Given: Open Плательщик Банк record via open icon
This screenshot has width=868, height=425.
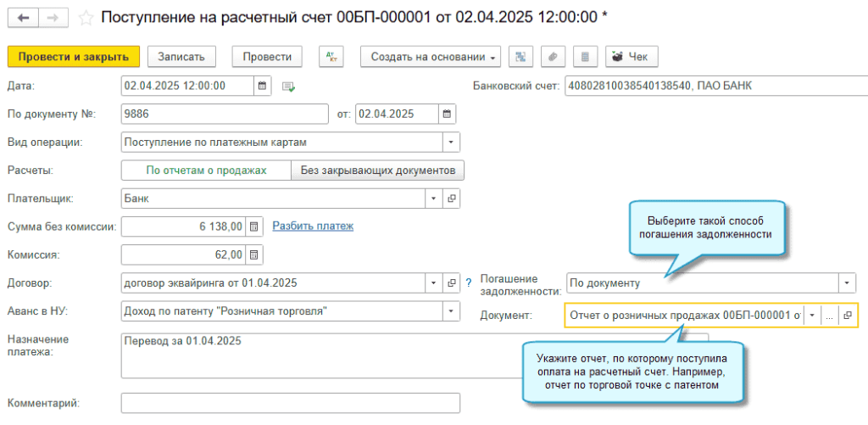Looking at the screenshot, I should 452,199.
